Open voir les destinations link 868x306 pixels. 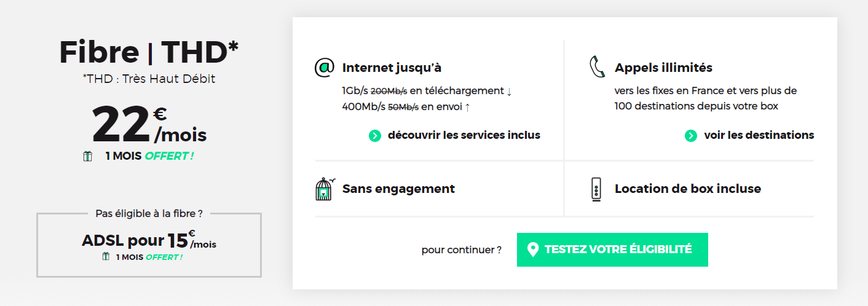(x=759, y=135)
